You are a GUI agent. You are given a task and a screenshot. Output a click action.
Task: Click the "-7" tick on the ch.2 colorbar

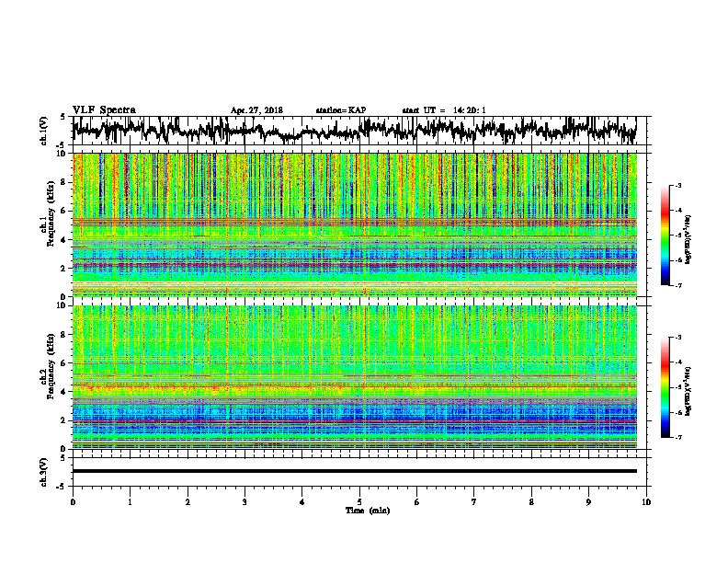678,437
